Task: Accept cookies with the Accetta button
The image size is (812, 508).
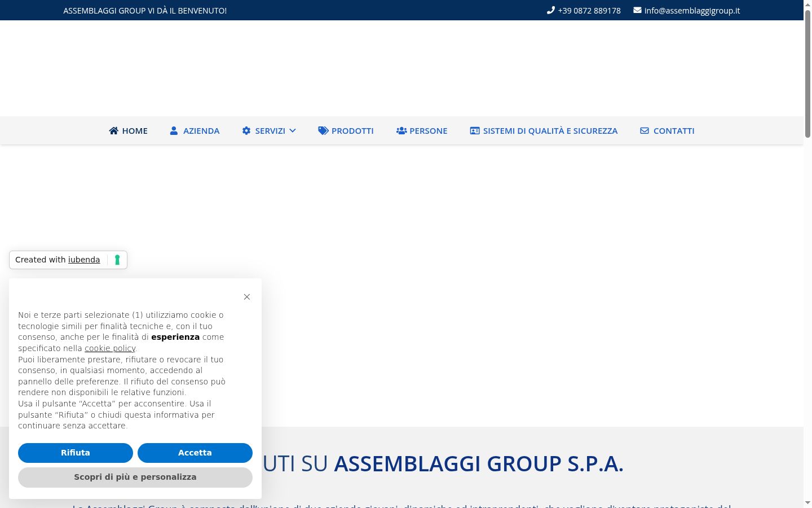Action: click(x=195, y=453)
